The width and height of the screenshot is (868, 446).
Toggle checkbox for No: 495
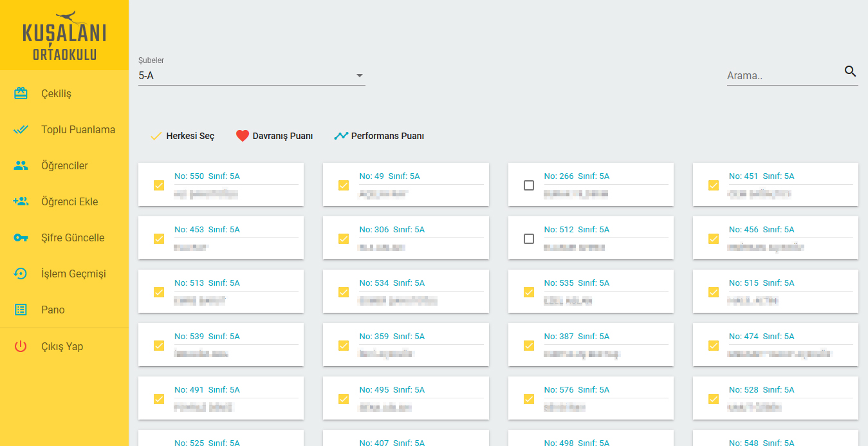(344, 399)
